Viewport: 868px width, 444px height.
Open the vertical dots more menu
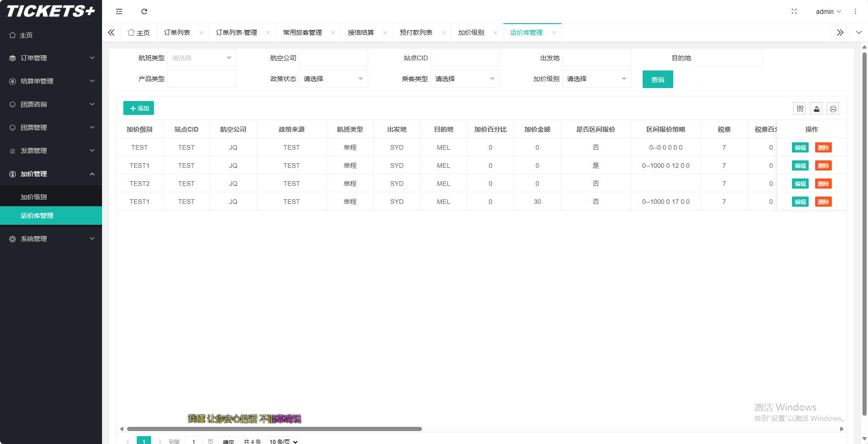coord(855,12)
